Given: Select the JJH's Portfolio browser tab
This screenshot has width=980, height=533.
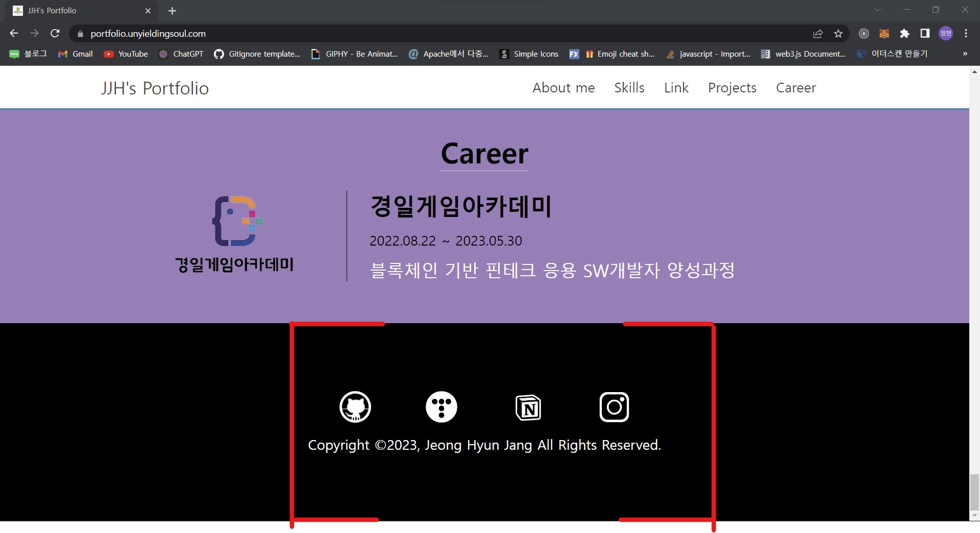Looking at the screenshot, I should (x=82, y=11).
